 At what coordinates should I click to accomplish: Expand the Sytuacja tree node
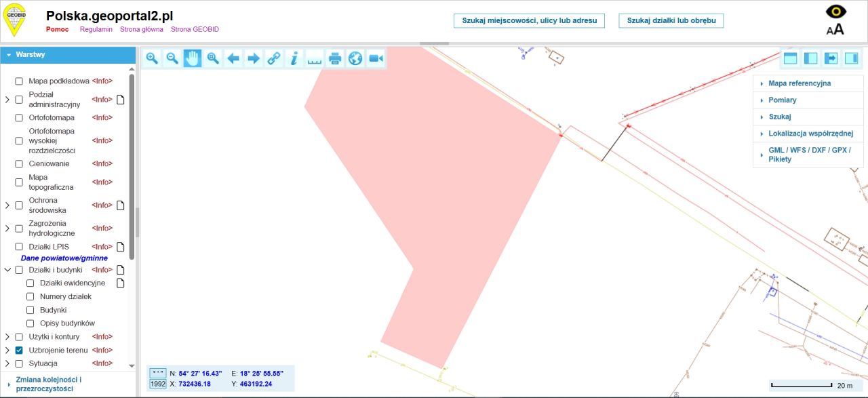point(7,363)
